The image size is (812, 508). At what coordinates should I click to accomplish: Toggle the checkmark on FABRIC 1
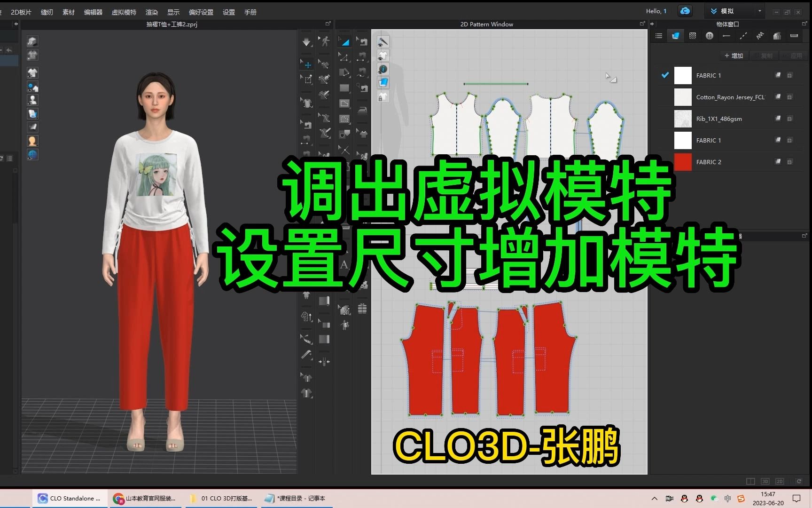click(664, 75)
